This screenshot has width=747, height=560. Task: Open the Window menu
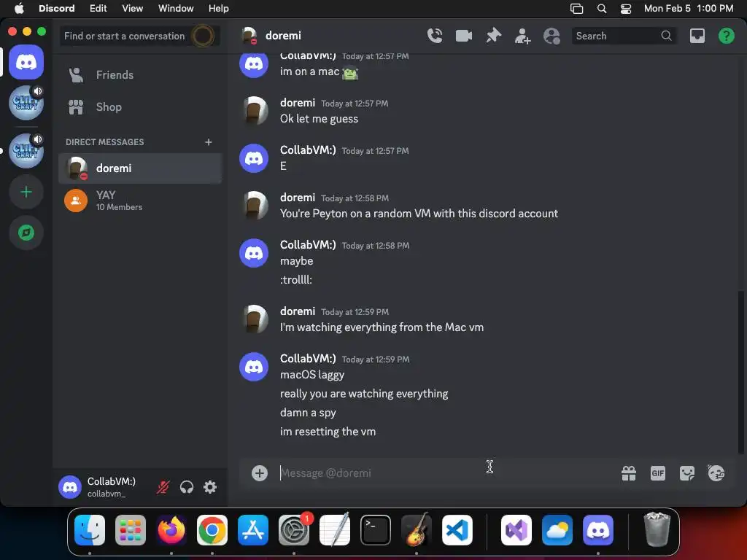point(176,9)
